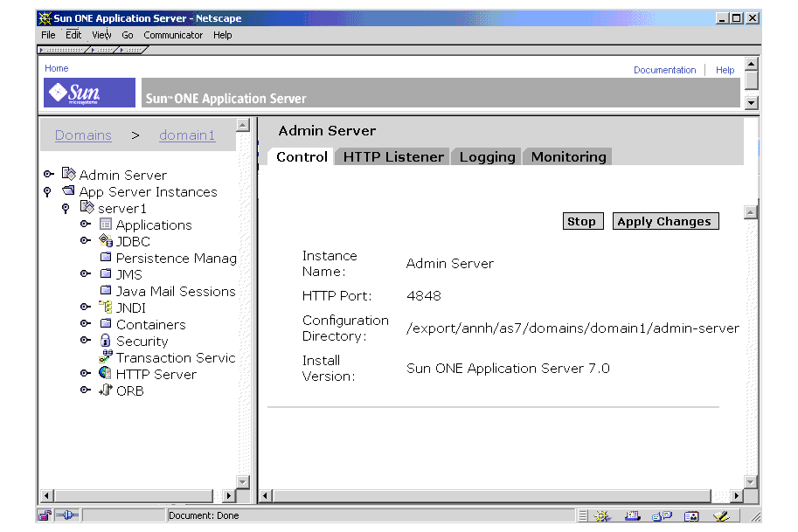Click content panel horizontal scrollbar left arrow
Screen dimensions: 798x532
pos(265,495)
